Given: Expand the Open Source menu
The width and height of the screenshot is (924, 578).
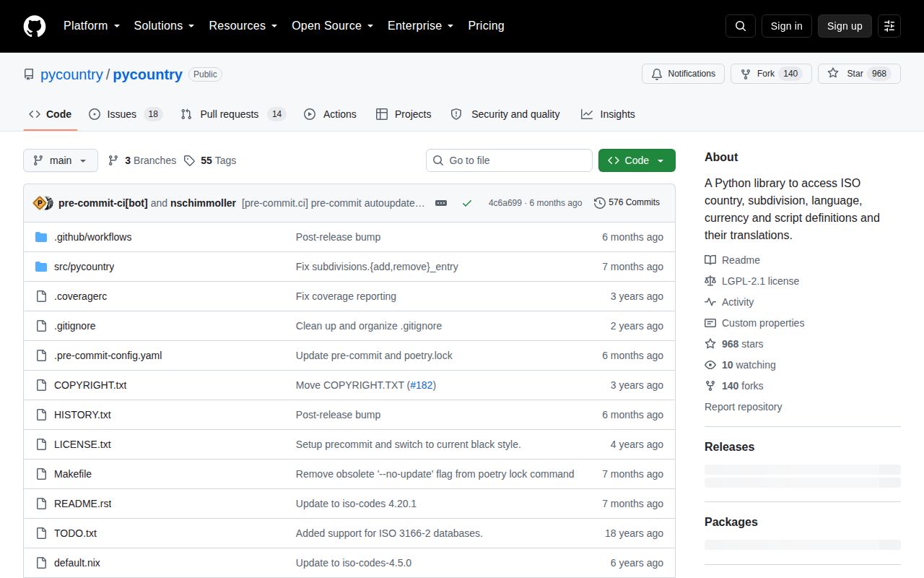Looking at the screenshot, I should [x=333, y=25].
